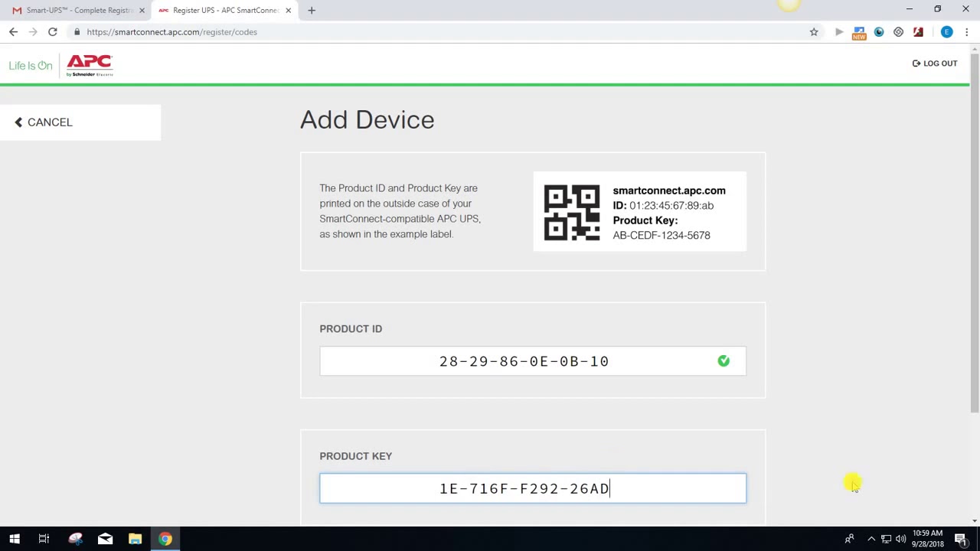Click the gear-like extension icon

[899, 32]
